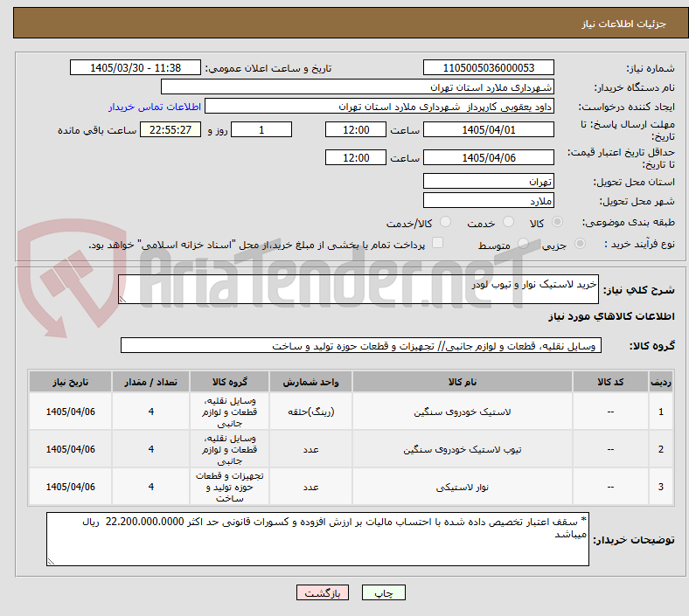Select the خدمت radio button
The height and width of the screenshot is (616, 689).
[x=508, y=222]
